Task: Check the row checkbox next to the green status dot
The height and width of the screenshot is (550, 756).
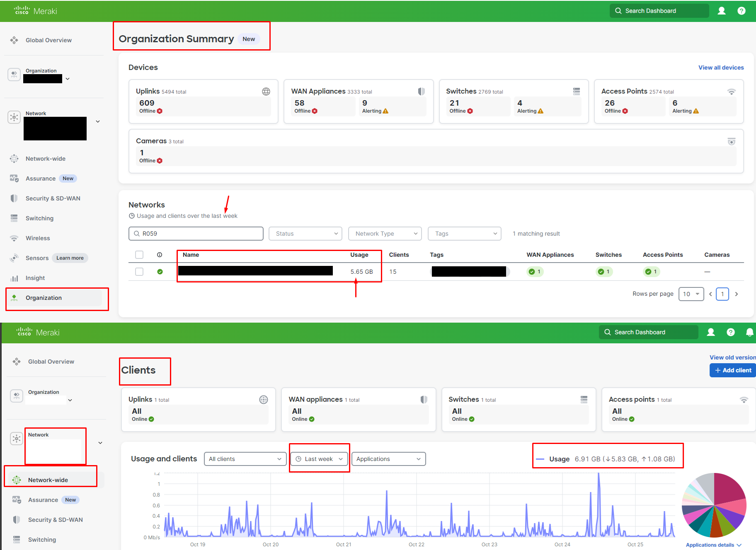Action: (139, 271)
